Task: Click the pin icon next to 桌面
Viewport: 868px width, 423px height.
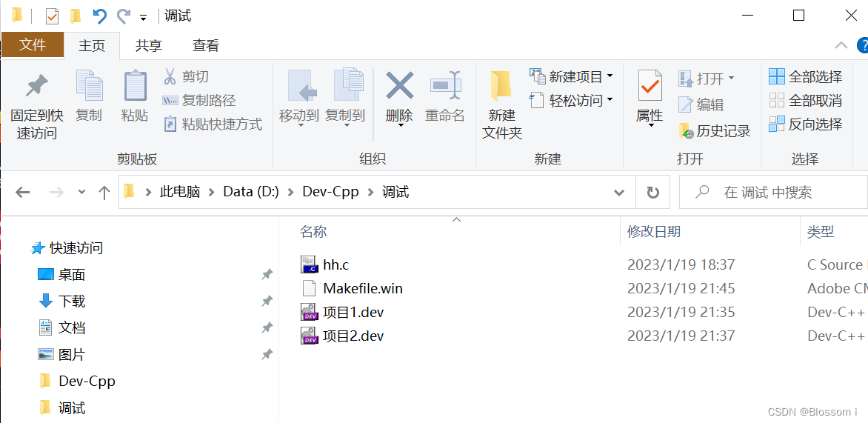Action: tap(267, 274)
